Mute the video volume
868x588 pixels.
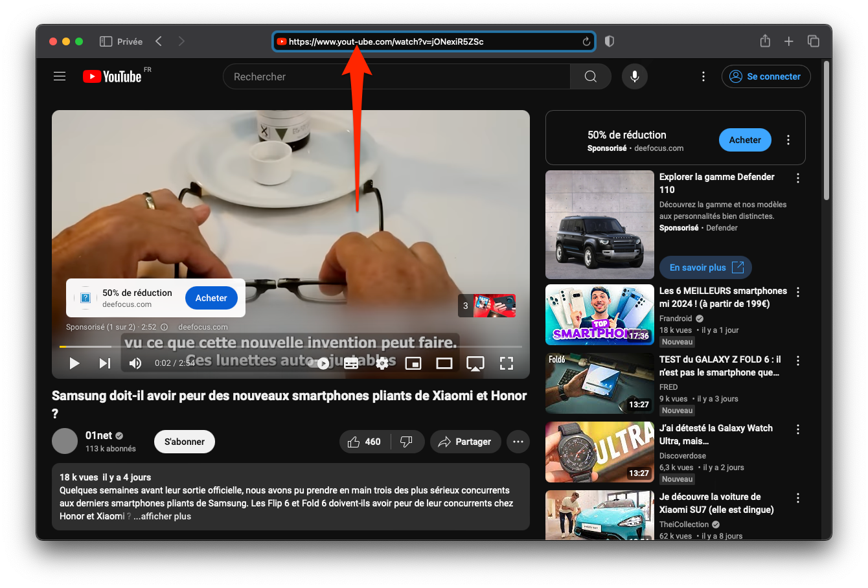[x=135, y=363]
